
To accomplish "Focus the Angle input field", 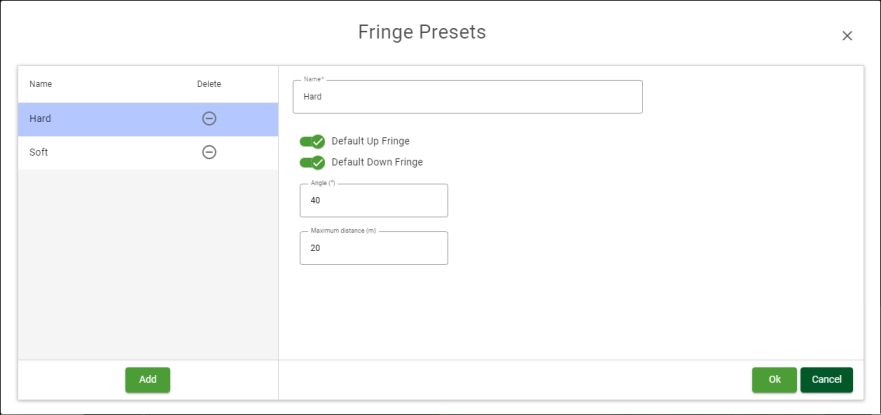I will pos(373,200).
